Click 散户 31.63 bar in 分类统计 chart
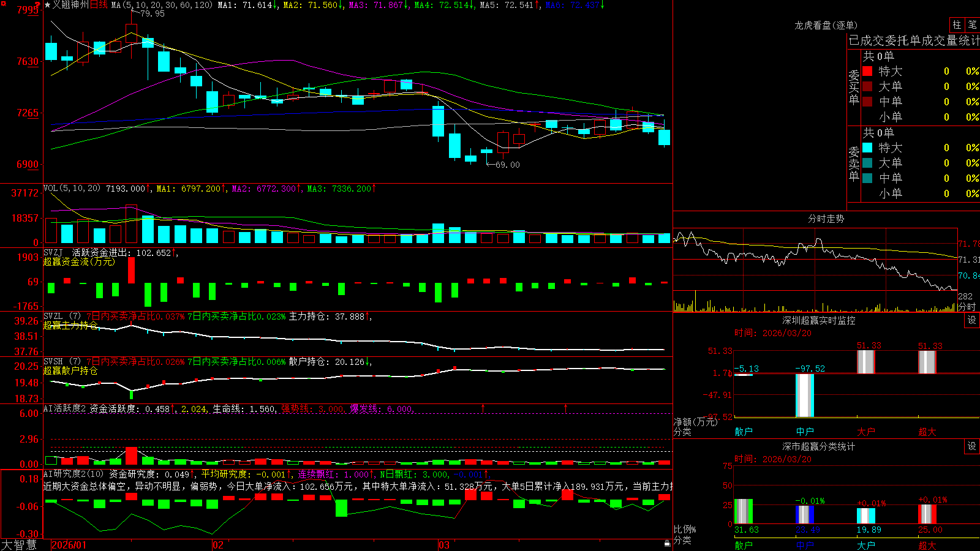 tap(744, 511)
